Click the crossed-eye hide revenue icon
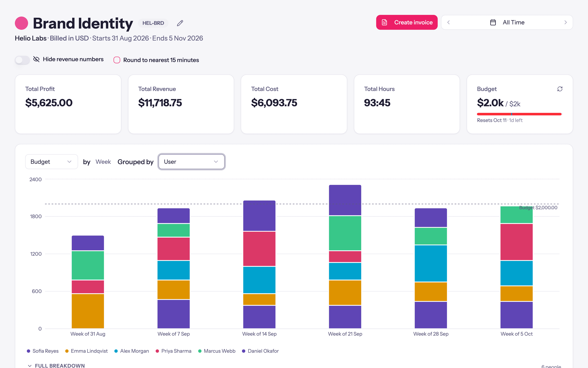 (36, 59)
